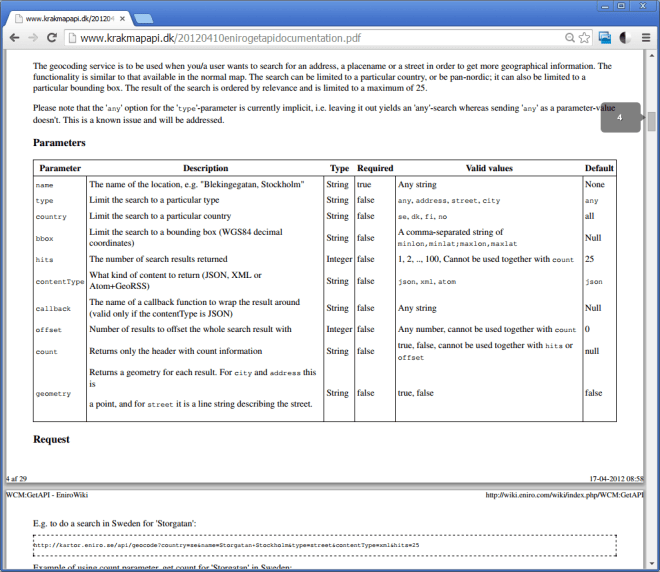
Task: Click the Forward navigation arrow
Action: click(34, 38)
